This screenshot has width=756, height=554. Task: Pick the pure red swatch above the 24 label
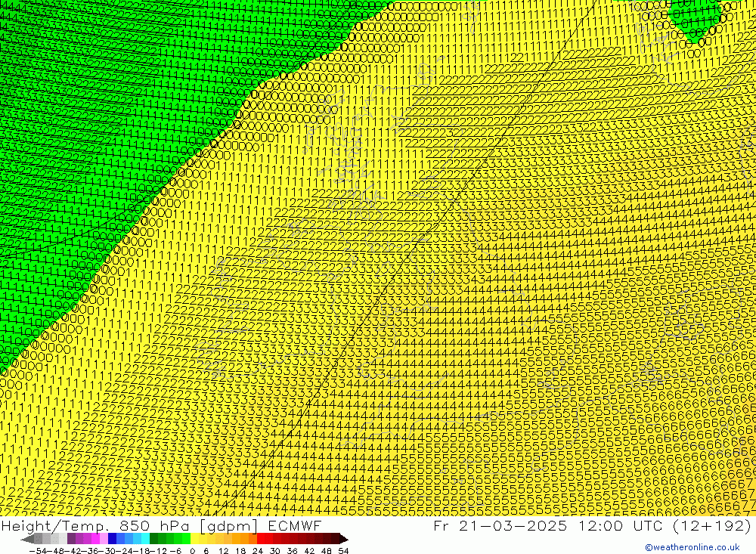[x=261, y=539]
